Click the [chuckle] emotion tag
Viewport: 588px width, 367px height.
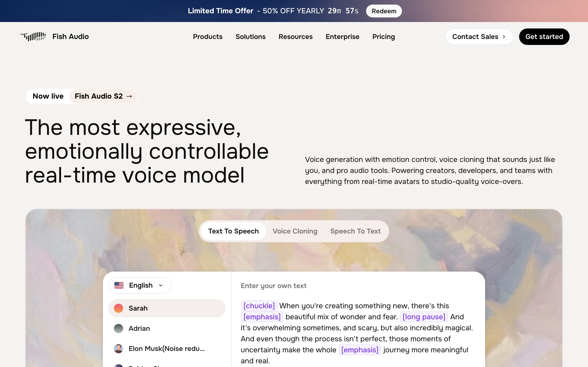tap(259, 306)
